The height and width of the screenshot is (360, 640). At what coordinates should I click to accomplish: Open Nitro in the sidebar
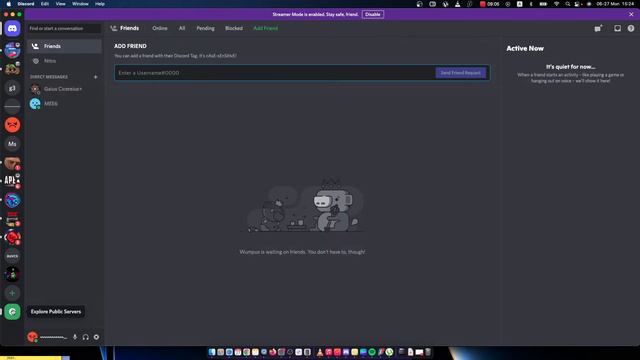pos(64,61)
